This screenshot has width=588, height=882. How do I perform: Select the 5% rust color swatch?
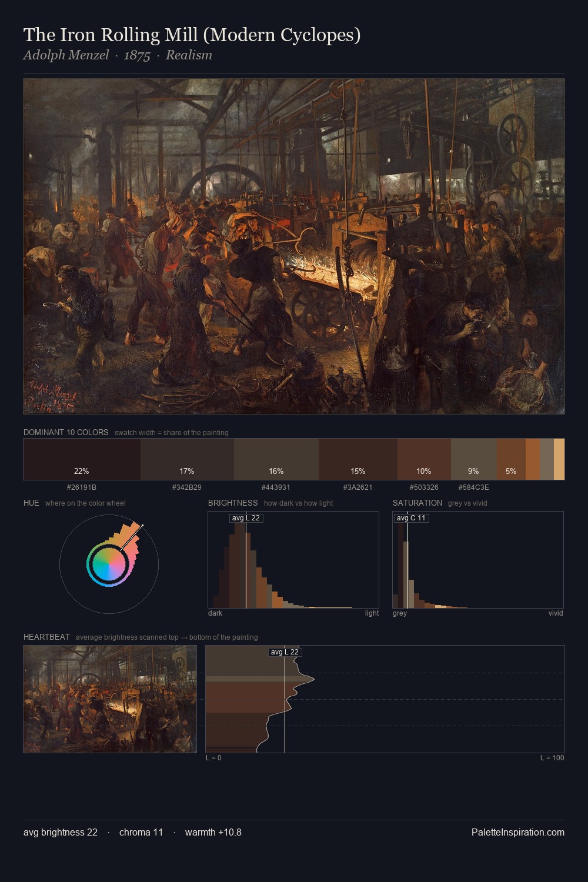click(511, 459)
